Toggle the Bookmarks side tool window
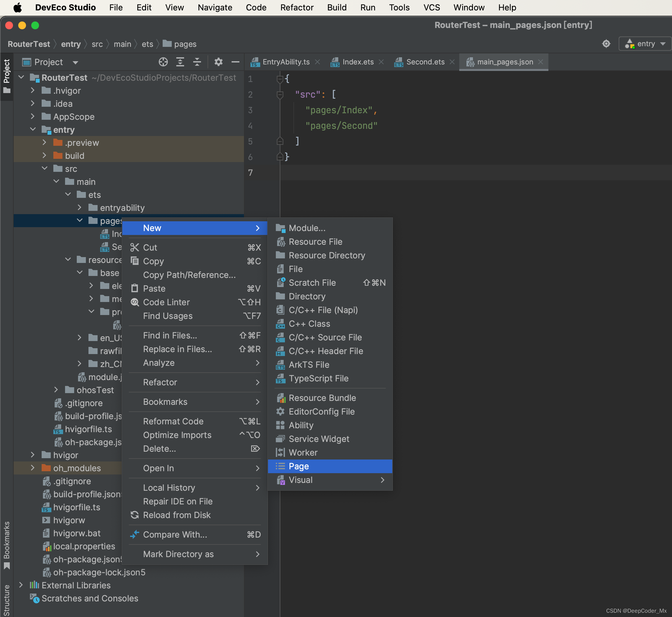The width and height of the screenshot is (672, 617). click(x=7, y=544)
